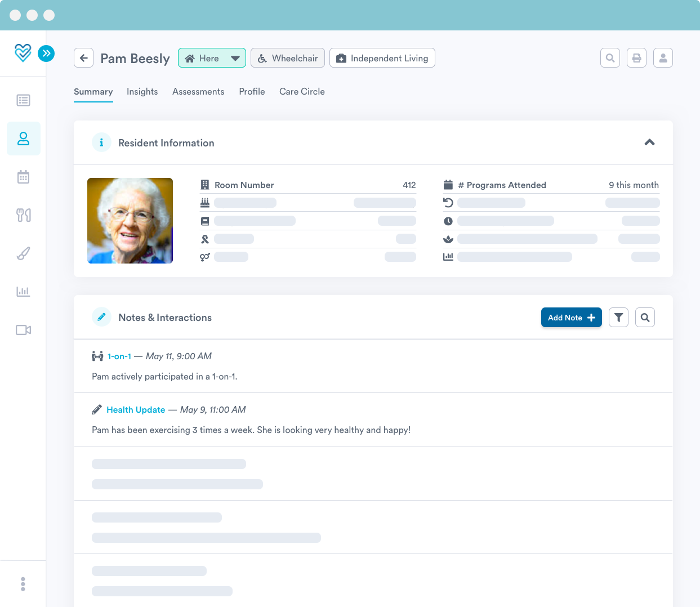Filter notes with the funnel icon
This screenshot has height=607, width=700.
coord(618,318)
